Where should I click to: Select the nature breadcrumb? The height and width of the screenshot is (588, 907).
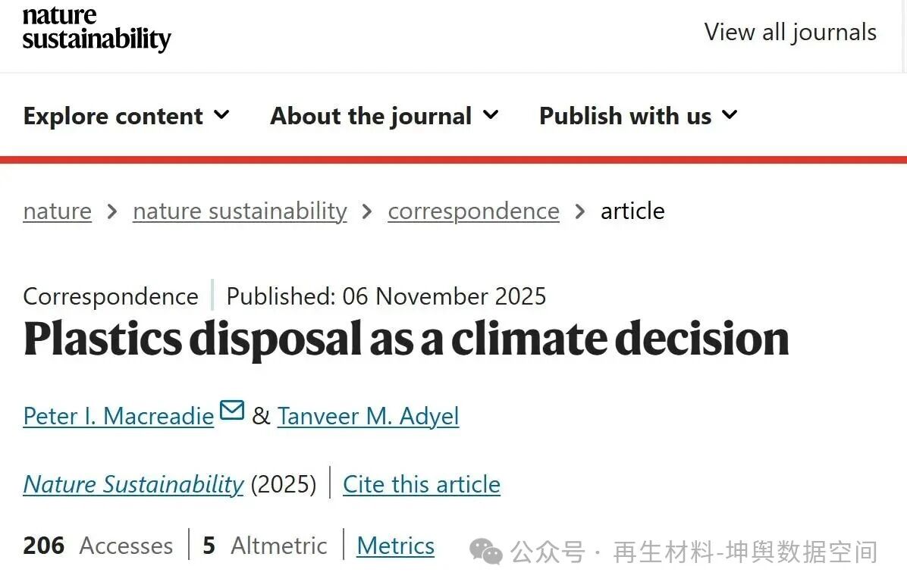coord(57,211)
